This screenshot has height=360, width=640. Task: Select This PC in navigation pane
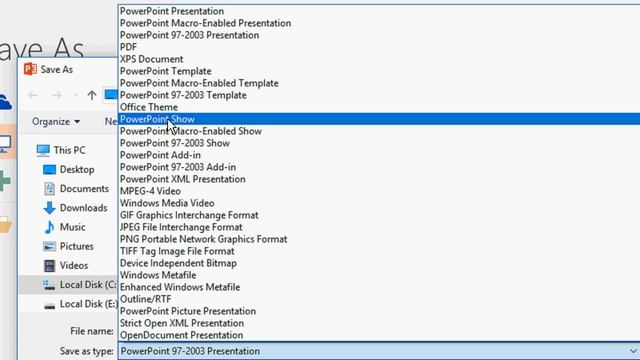point(61,150)
